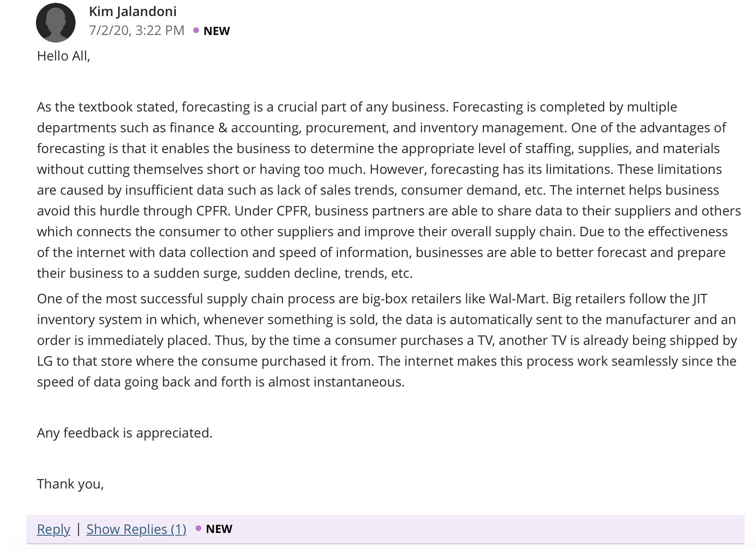This screenshot has height=549, width=756.
Task: Click the word JIT in the second paragraph
Action: tap(700, 299)
